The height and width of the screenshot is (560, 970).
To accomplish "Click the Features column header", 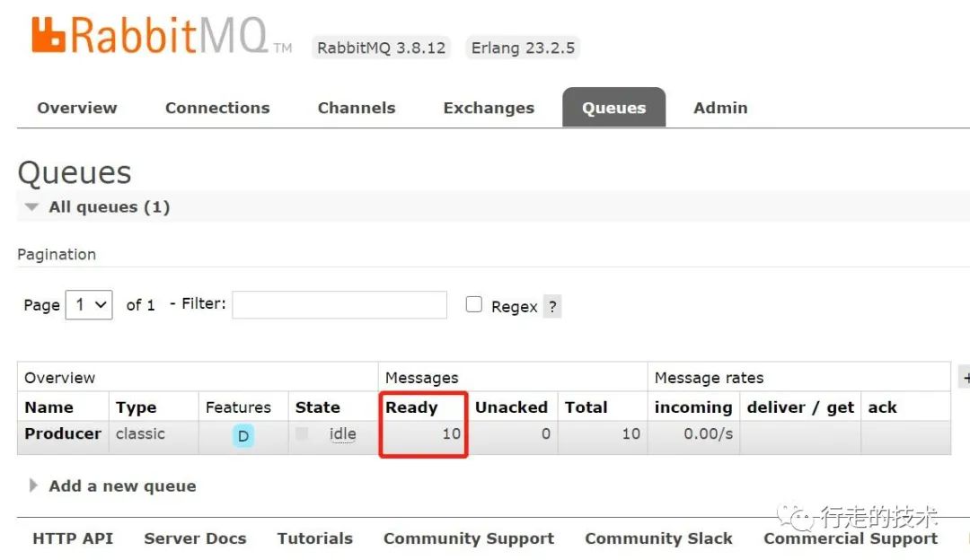I will tap(238, 407).
